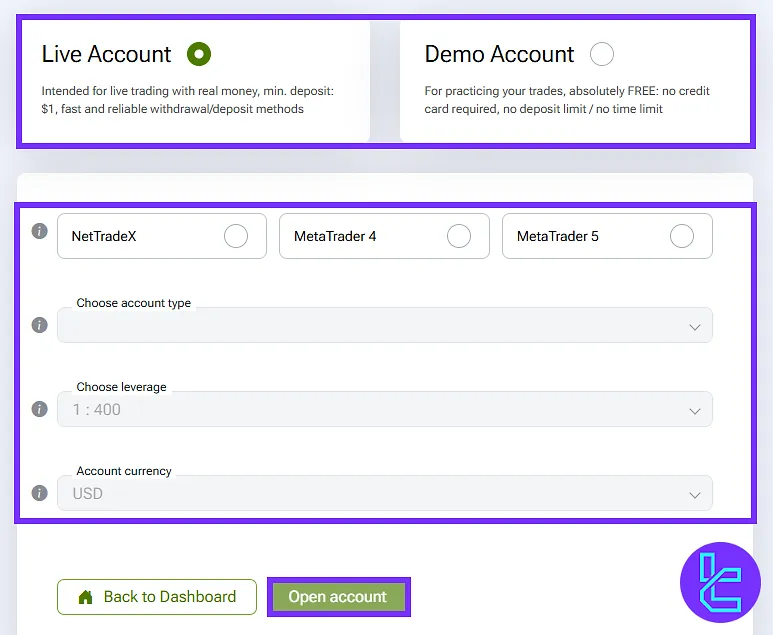Choose the MetaTrader 5 platform radio button
Viewport: 773px width, 635px height.
click(x=681, y=236)
